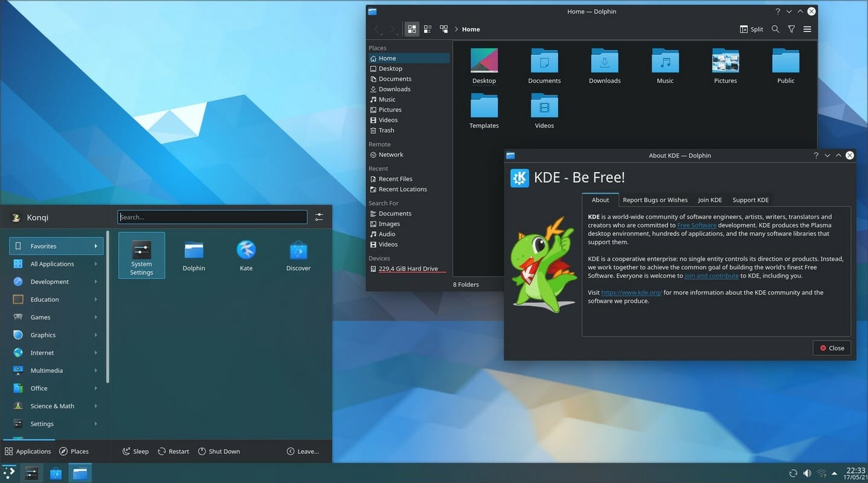
Task: Click the Shut Down button in the launcher
Action: coord(219,451)
